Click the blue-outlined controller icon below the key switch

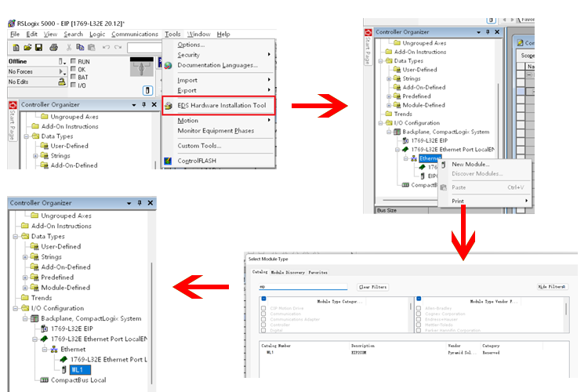[147, 90]
